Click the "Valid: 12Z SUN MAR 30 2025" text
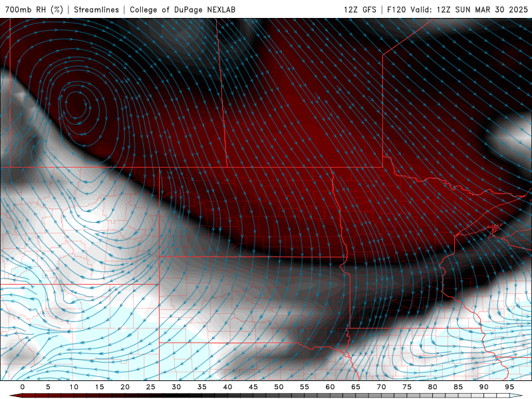The width and height of the screenshot is (532, 399). point(469,9)
